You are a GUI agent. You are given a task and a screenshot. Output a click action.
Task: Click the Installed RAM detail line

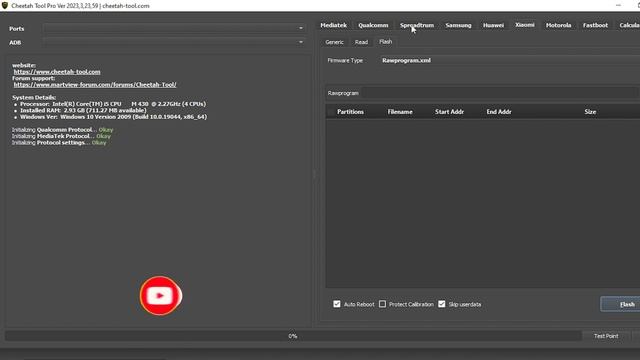[83, 110]
